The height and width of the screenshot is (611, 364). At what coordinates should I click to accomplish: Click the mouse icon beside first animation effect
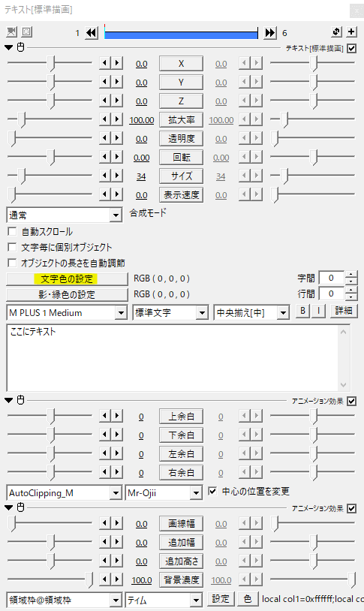click(21, 400)
